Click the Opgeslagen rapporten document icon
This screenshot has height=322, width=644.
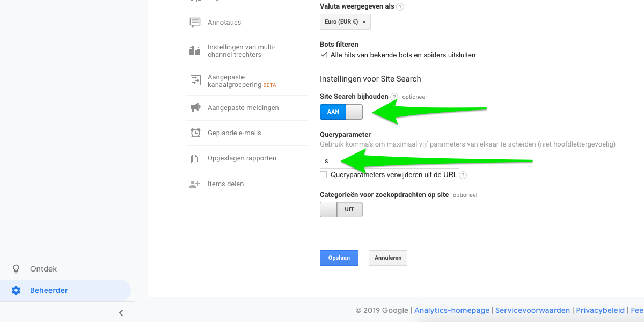[195, 159]
